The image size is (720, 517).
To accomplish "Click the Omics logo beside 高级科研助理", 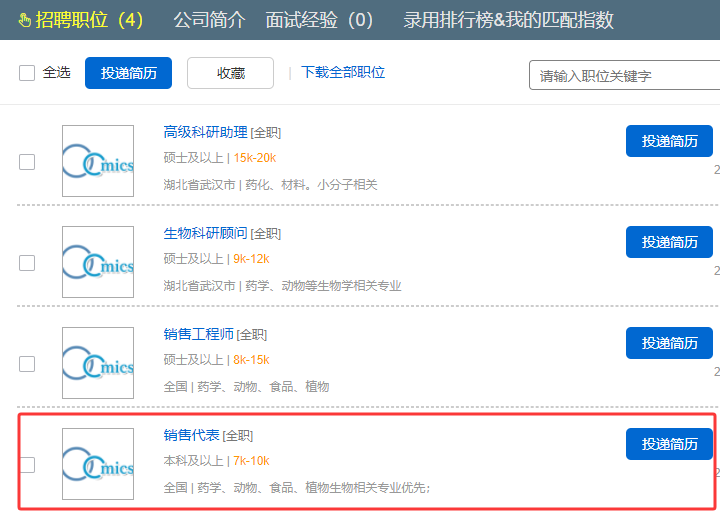I will tap(97, 161).
